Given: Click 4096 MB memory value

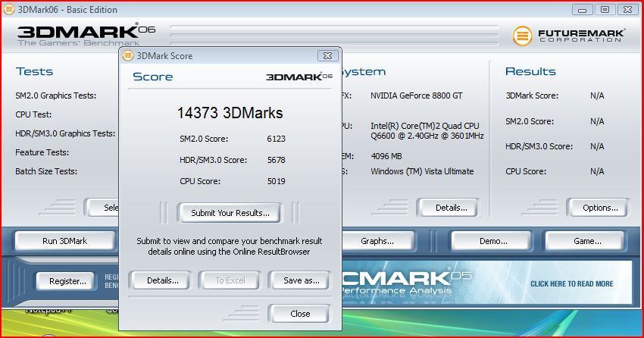Looking at the screenshot, I should 386,156.
